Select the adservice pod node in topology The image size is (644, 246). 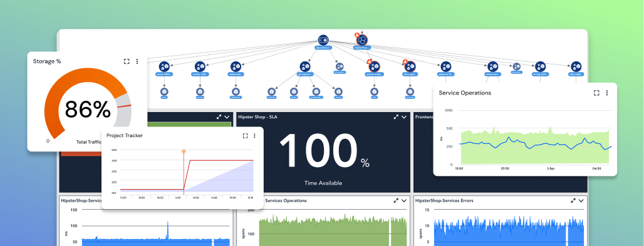[x=445, y=66]
